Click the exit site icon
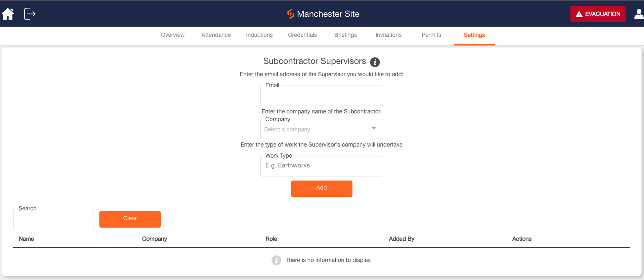 coord(30,14)
